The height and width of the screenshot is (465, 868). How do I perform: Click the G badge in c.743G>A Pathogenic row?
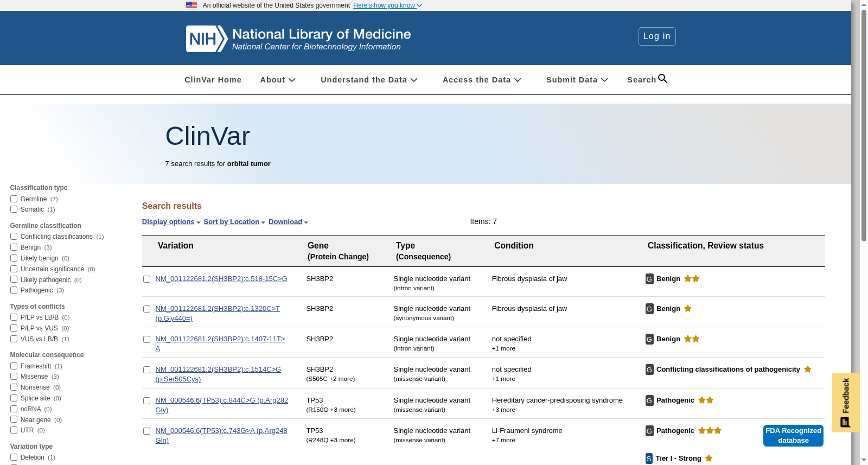click(649, 431)
